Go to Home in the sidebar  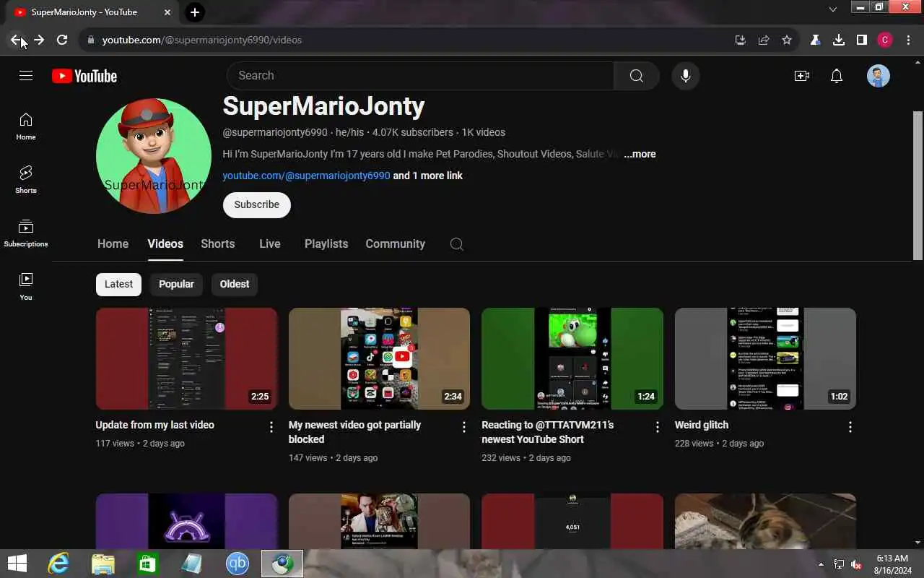(x=26, y=126)
